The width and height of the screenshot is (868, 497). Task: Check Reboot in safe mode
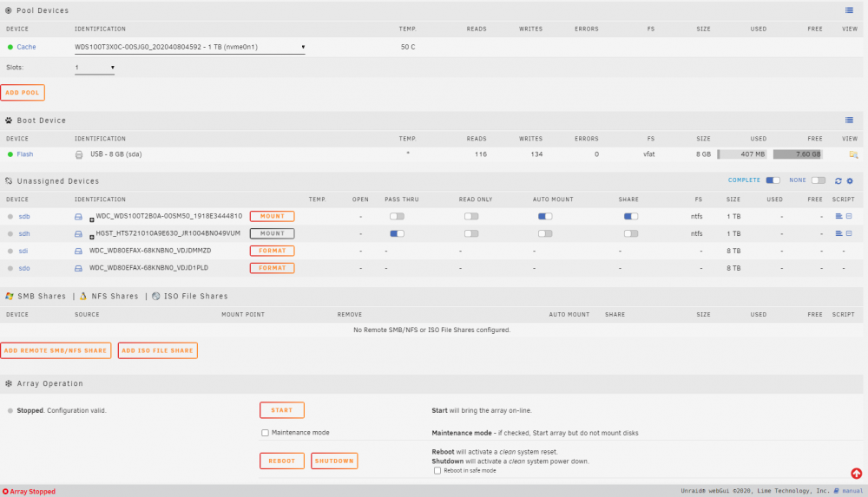pyautogui.click(x=437, y=470)
